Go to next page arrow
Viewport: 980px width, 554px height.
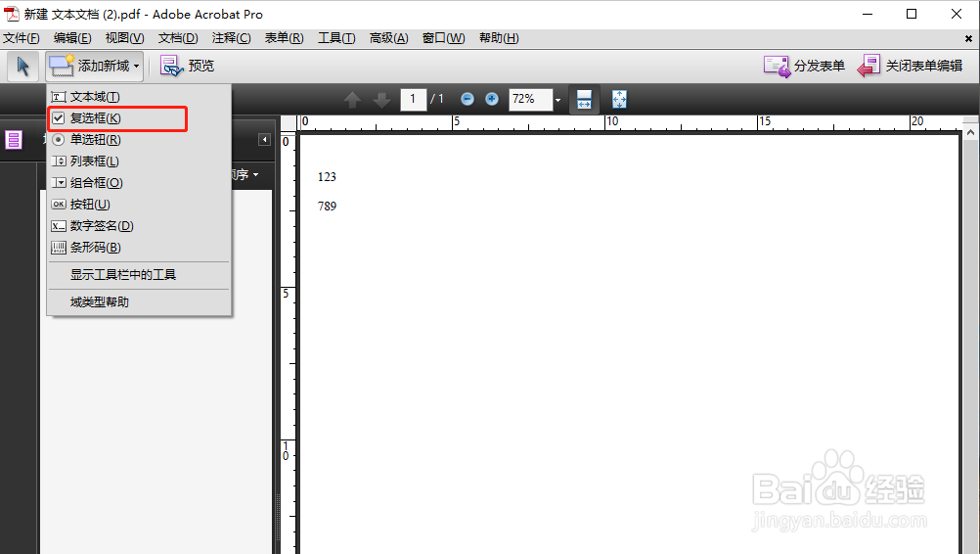(x=381, y=100)
